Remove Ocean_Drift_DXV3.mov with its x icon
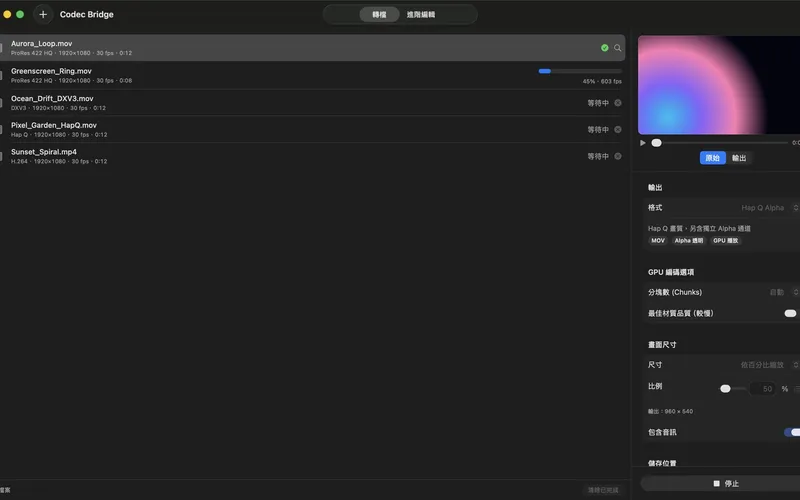Image resolution: width=800 pixels, height=500 pixels. pyautogui.click(x=618, y=103)
